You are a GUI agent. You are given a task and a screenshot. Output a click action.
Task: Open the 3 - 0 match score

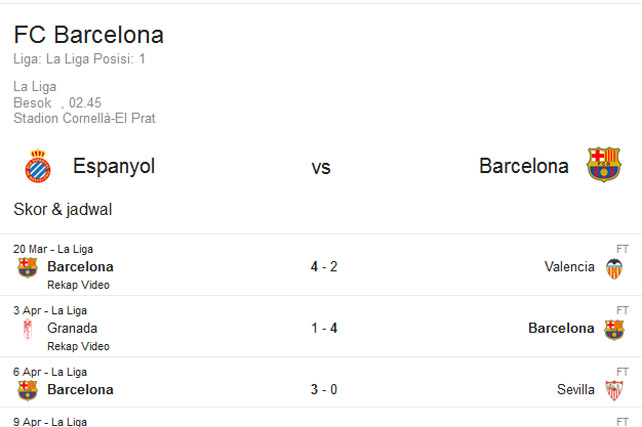point(324,389)
